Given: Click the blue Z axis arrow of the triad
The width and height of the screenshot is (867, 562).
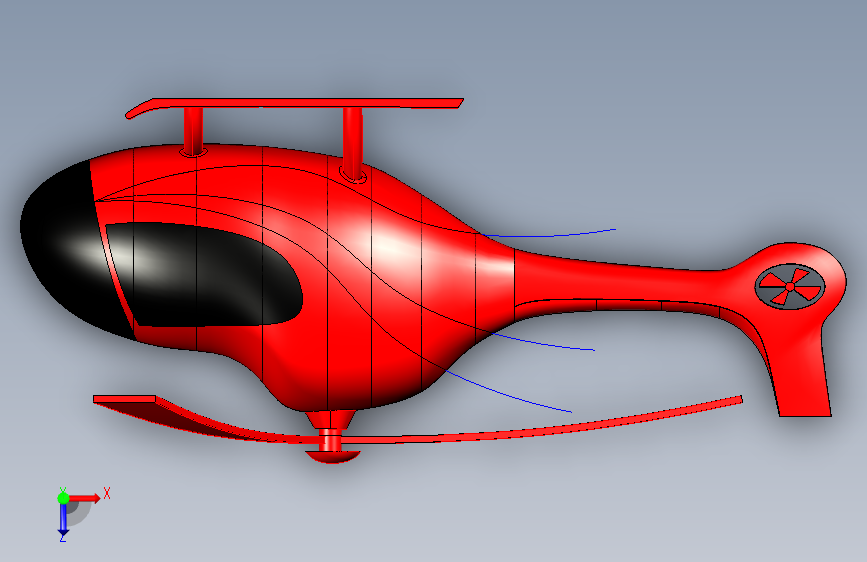Looking at the screenshot, I should click(x=63, y=520).
